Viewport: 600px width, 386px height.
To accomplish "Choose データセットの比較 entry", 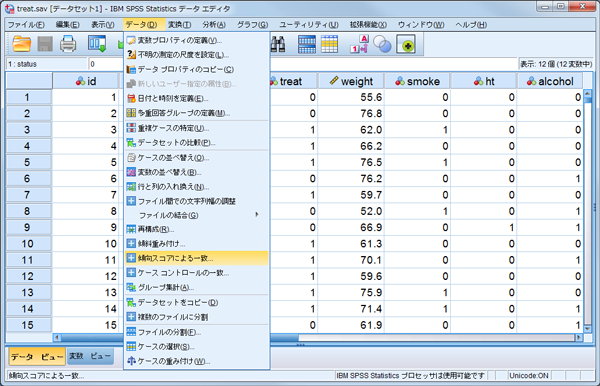I will [x=197, y=142].
